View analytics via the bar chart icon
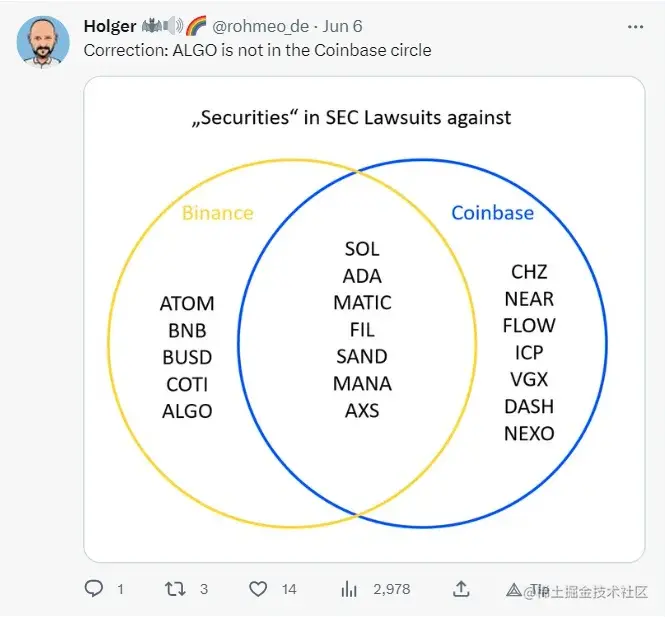 349,589
